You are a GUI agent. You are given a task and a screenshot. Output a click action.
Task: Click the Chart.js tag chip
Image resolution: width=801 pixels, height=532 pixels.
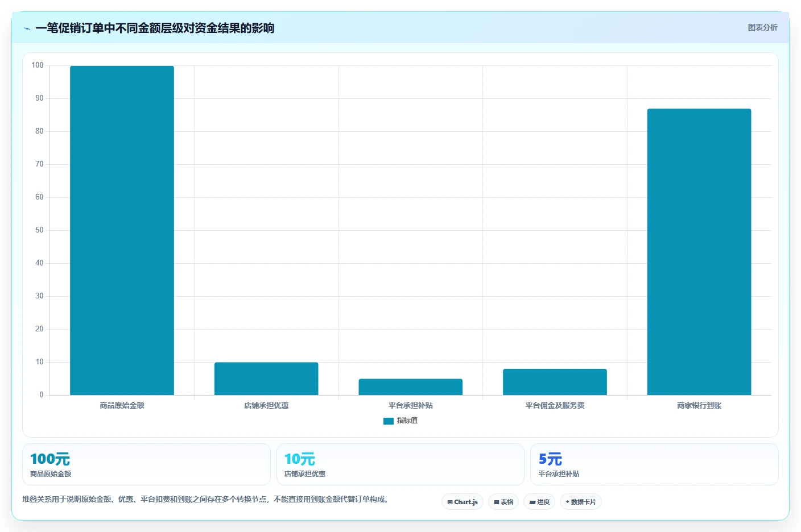click(x=463, y=502)
